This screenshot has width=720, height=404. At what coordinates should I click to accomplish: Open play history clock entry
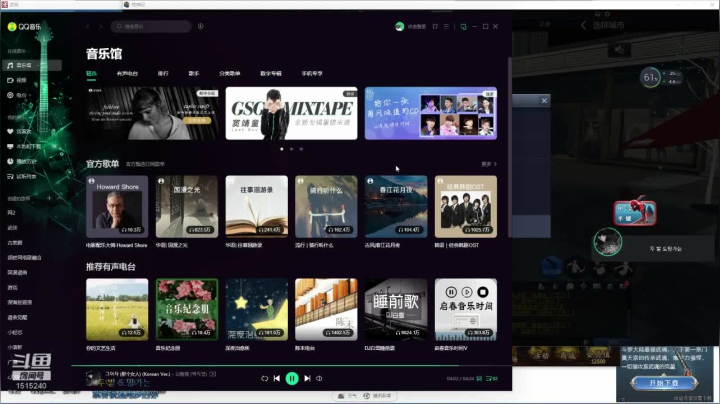tap(22, 161)
